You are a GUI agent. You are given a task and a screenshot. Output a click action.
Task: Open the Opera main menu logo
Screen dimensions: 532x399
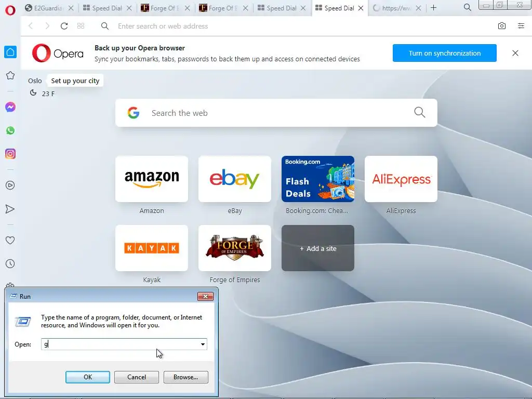click(10, 10)
